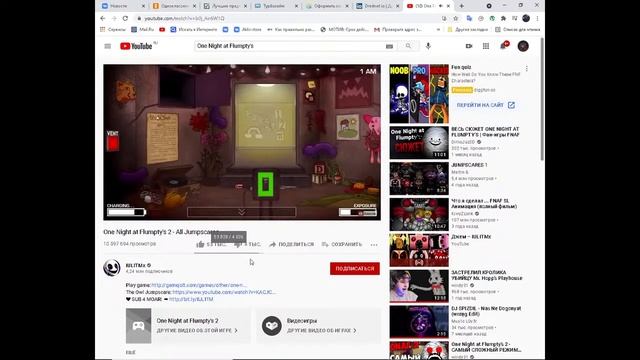The width and height of the screenshot is (640, 360).
Task: Share the video with 'ПОДЕЛИТЬСЯ'
Action: click(291, 244)
